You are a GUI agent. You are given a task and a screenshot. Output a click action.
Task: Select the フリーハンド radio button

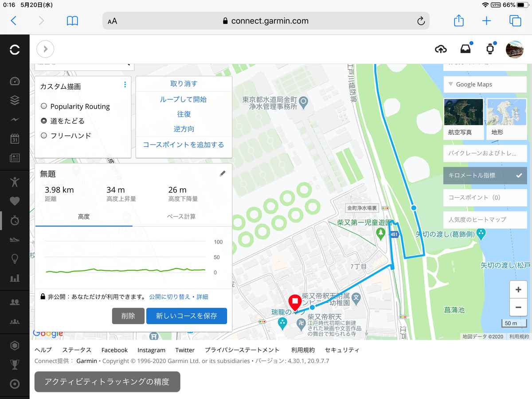(x=43, y=136)
